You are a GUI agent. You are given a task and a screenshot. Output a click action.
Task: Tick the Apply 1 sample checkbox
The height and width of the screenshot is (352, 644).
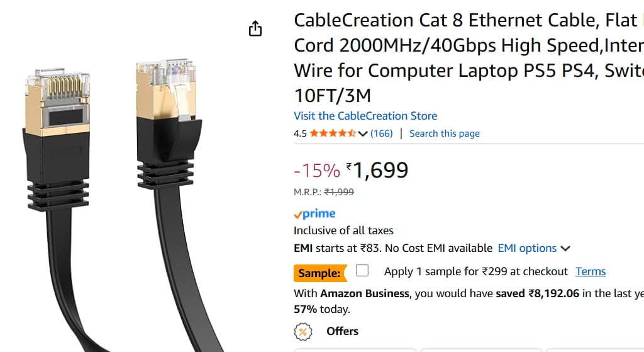tap(362, 271)
